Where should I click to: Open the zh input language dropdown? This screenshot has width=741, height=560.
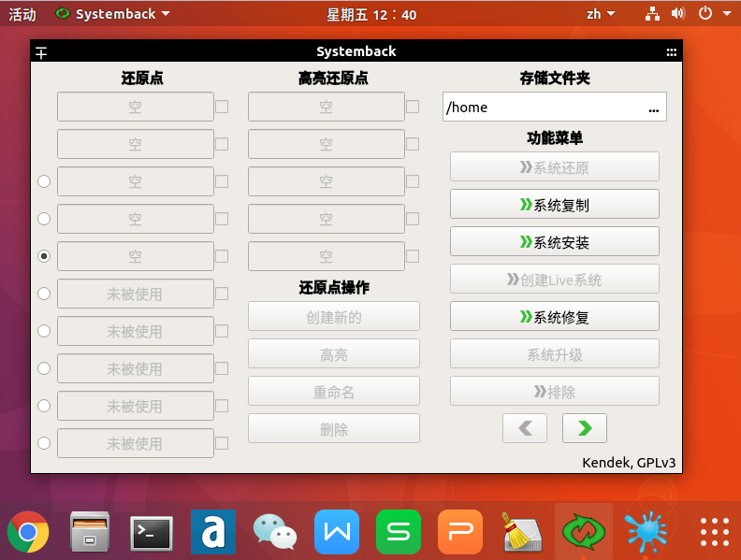point(601,14)
